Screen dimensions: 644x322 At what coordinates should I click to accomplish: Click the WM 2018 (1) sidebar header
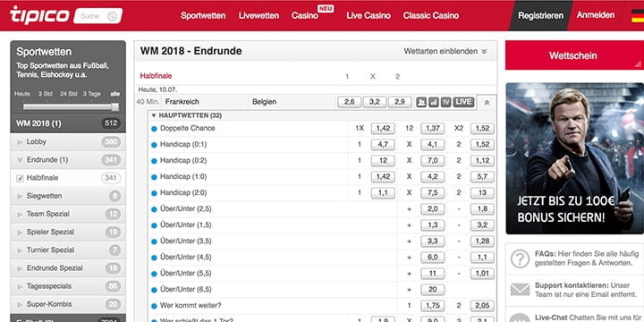[x=68, y=123]
